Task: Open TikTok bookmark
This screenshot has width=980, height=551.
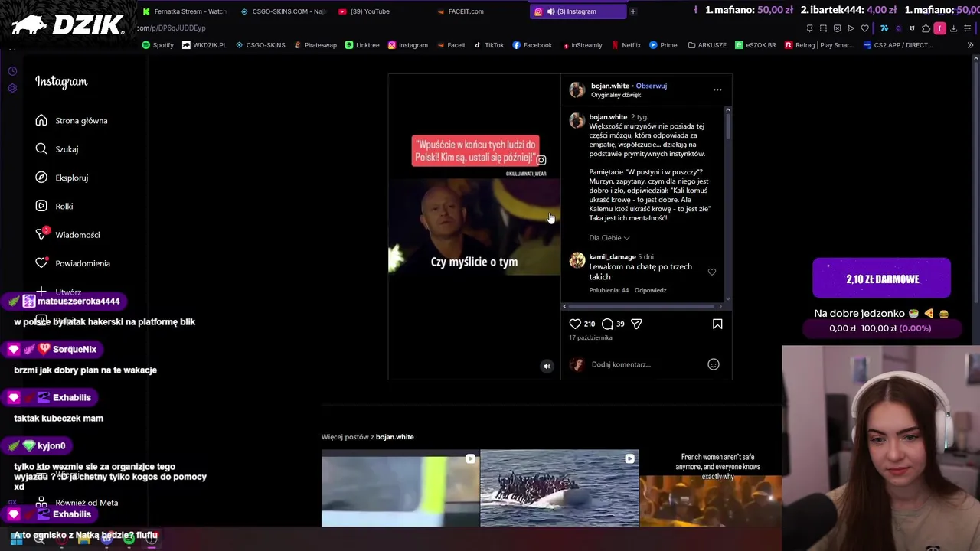Action: click(489, 45)
